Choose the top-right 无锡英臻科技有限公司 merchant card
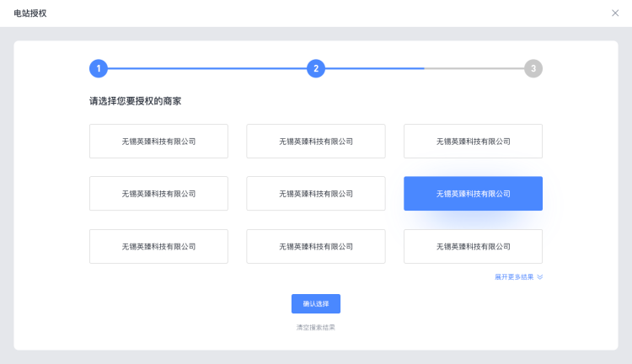 tap(473, 142)
